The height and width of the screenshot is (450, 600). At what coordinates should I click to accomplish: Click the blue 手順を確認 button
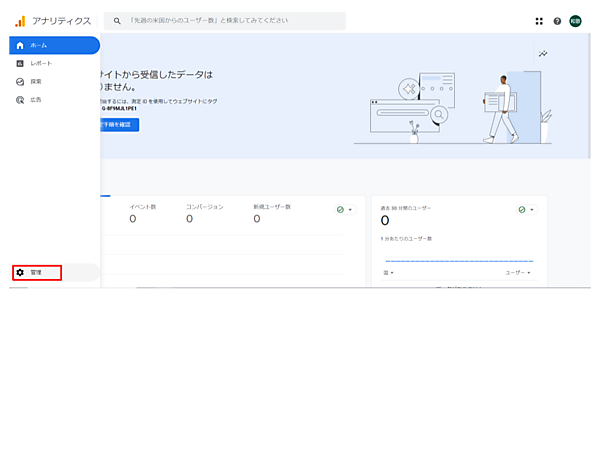click(x=119, y=125)
